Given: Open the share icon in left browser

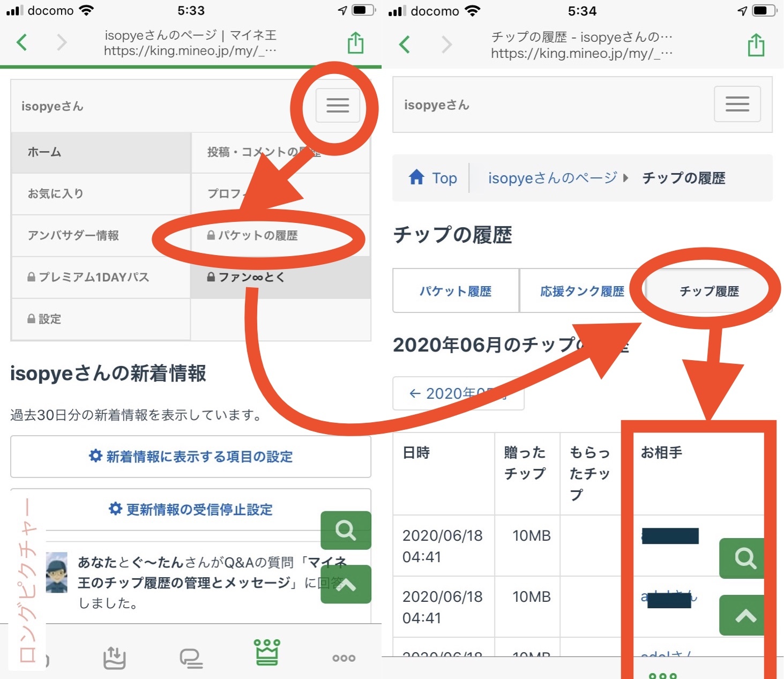Looking at the screenshot, I should 356,42.
